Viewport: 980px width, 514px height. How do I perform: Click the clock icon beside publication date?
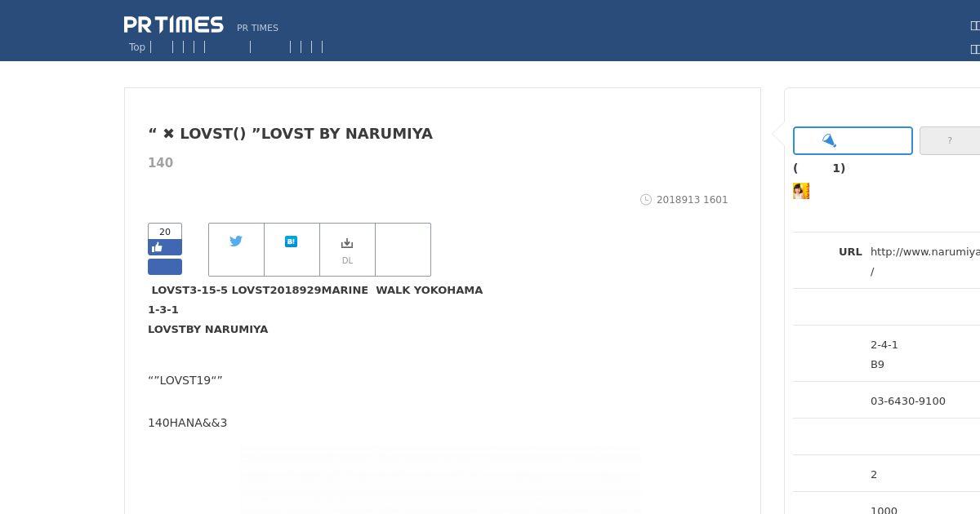[x=646, y=199]
